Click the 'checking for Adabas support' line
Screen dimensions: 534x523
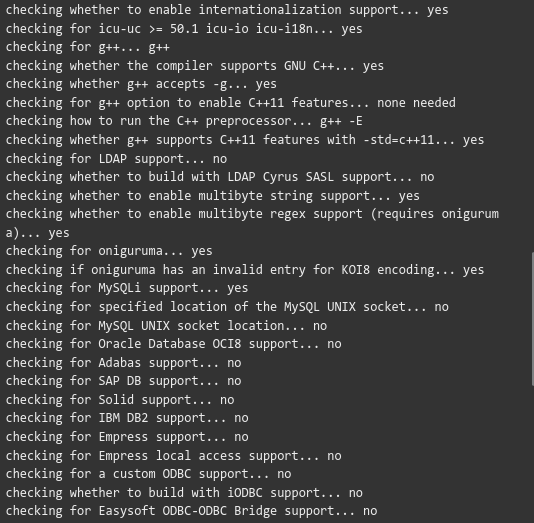pos(123,363)
